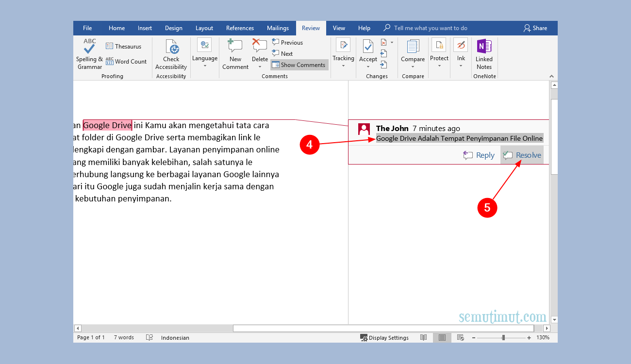Screen dimensions: 631x364
Task: Click the comment text about Google Drive
Action: (460, 138)
